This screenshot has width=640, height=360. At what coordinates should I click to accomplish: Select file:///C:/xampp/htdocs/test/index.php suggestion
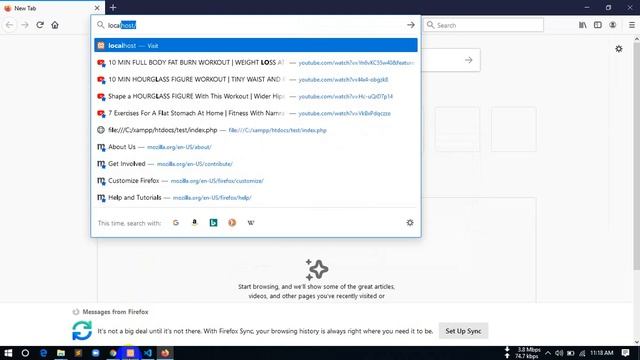pyautogui.click(x=256, y=130)
